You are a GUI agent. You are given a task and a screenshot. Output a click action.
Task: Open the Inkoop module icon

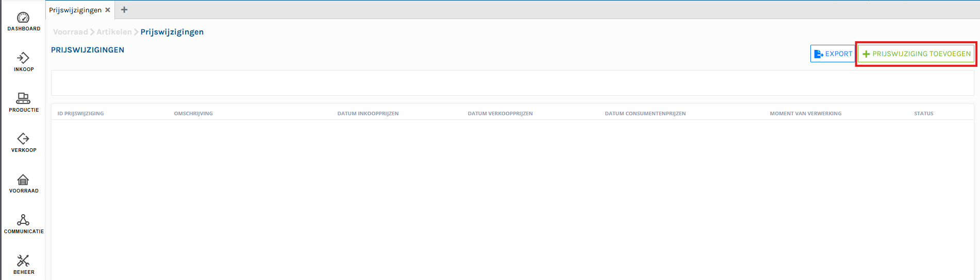(x=23, y=61)
